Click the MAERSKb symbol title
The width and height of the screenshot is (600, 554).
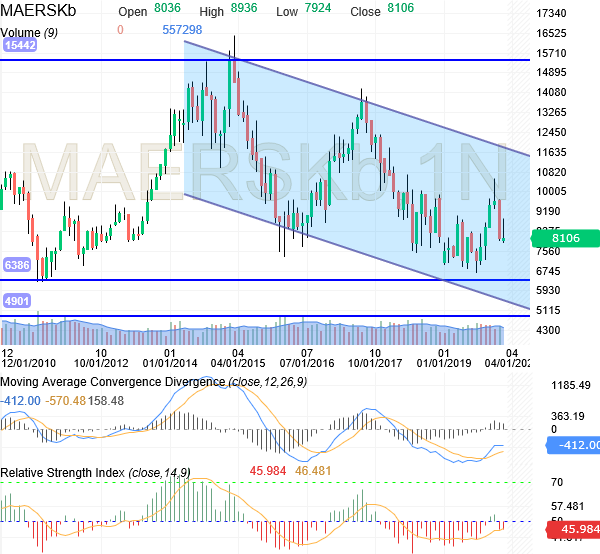pyautogui.click(x=38, y=10)
